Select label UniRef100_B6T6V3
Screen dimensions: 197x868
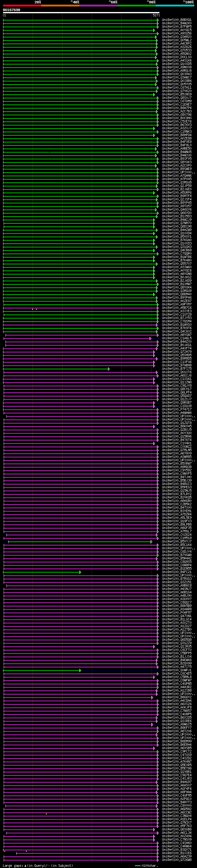[176, 125]
